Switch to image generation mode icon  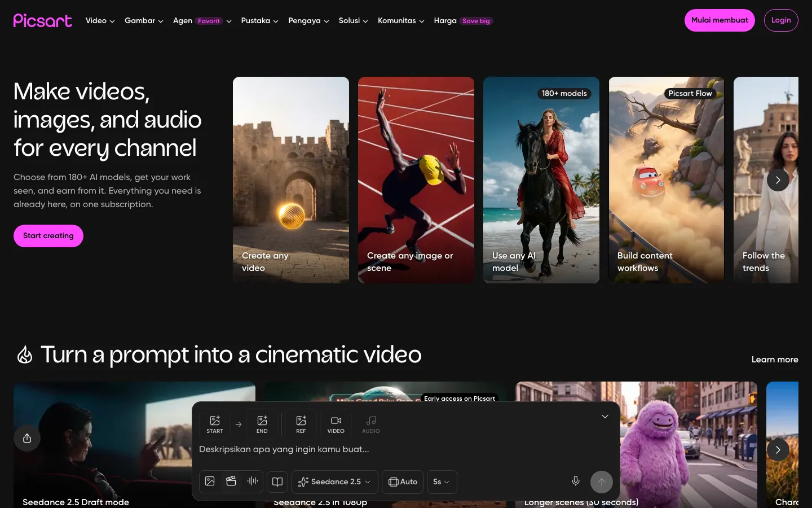pos(210,481)
